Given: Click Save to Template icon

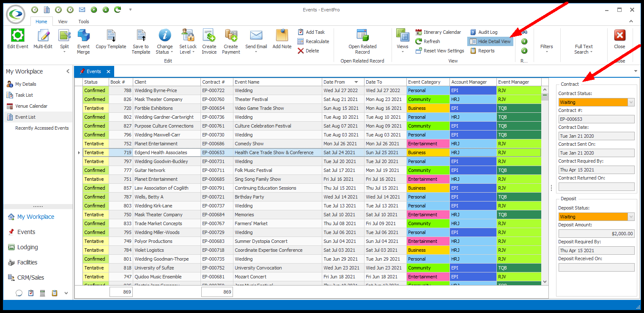Looking at the screenshot, I should tap(141, 35).
